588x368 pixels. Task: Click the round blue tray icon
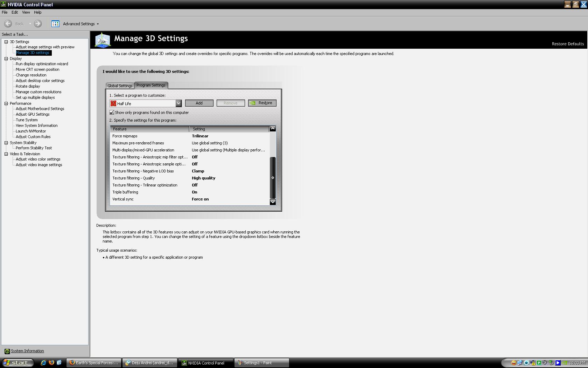coord(526,363)
